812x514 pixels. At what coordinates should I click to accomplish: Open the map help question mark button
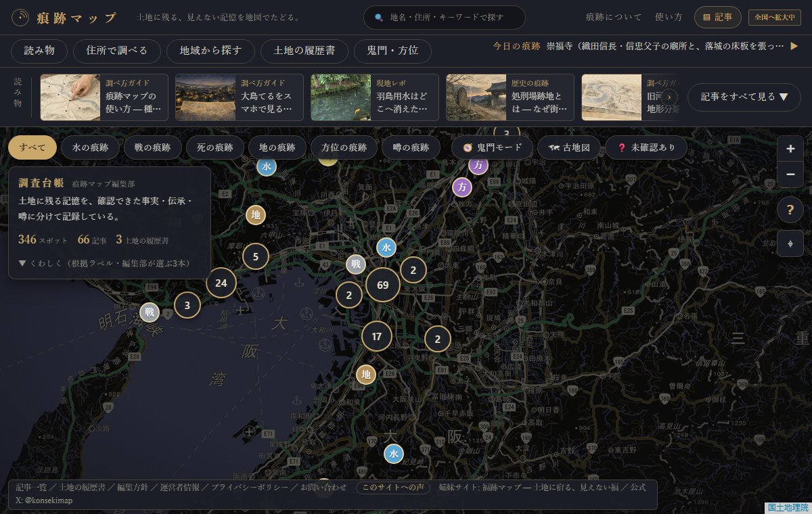[790, 210]
